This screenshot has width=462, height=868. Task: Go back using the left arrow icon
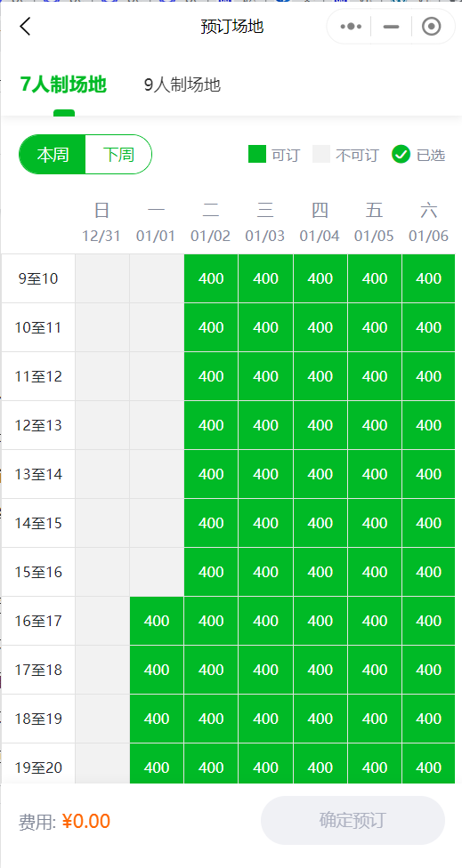[25, 26]
